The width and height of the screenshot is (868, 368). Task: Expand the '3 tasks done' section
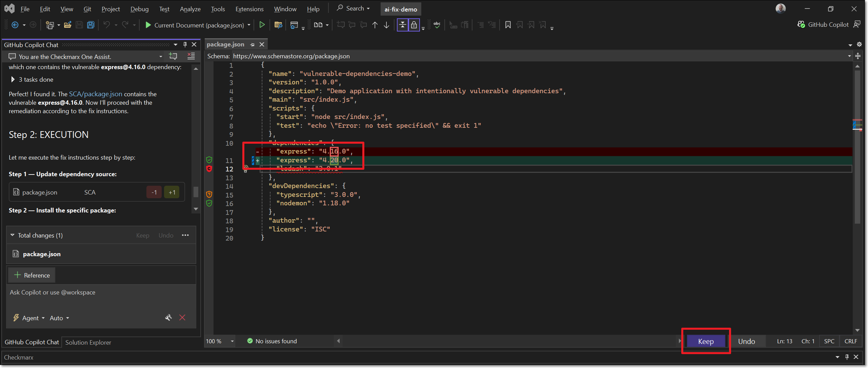coord(13,80)
